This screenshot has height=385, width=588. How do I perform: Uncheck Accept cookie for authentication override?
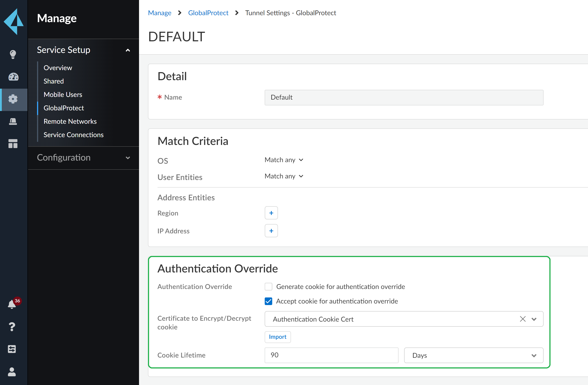pyautogui.click(x=268, y=301)
